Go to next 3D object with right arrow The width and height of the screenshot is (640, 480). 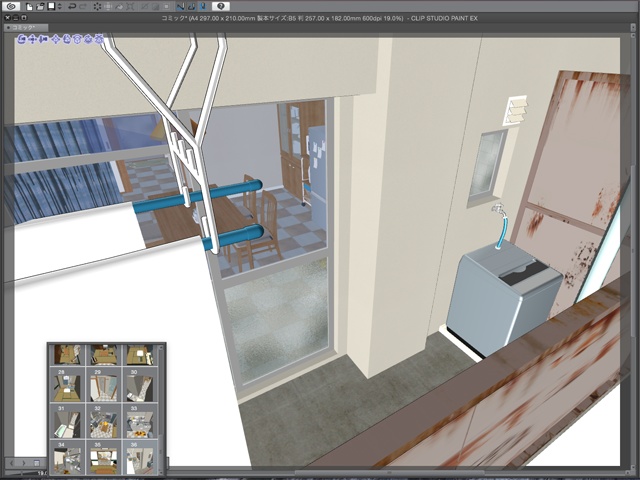(x=24, y=463)
